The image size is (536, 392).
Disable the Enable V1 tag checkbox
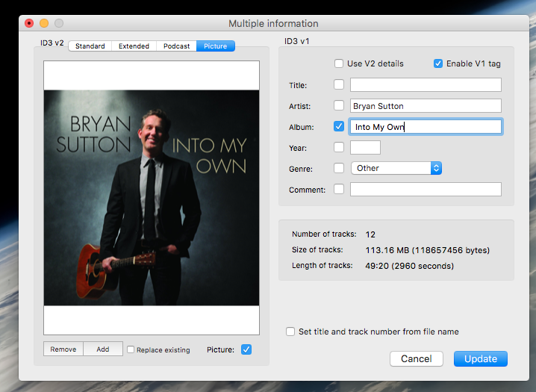[438, 63]
